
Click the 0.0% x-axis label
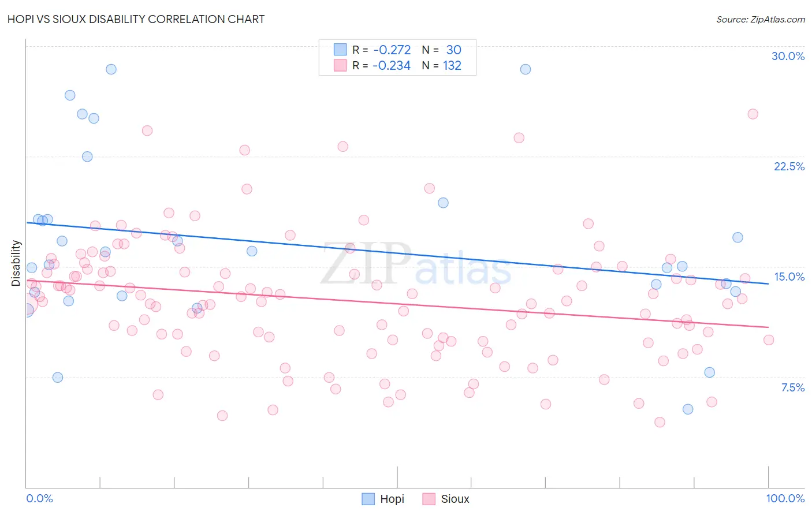point(40,498)
